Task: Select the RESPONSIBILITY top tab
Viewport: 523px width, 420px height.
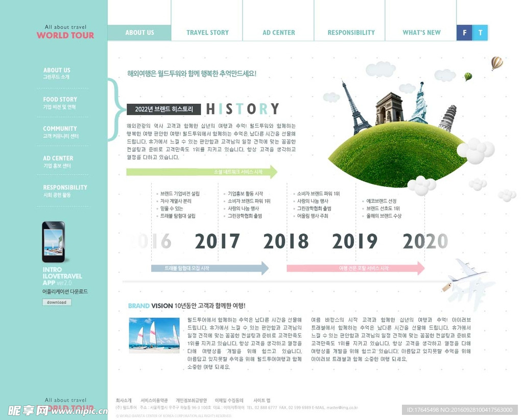Action: coord(351,33)
